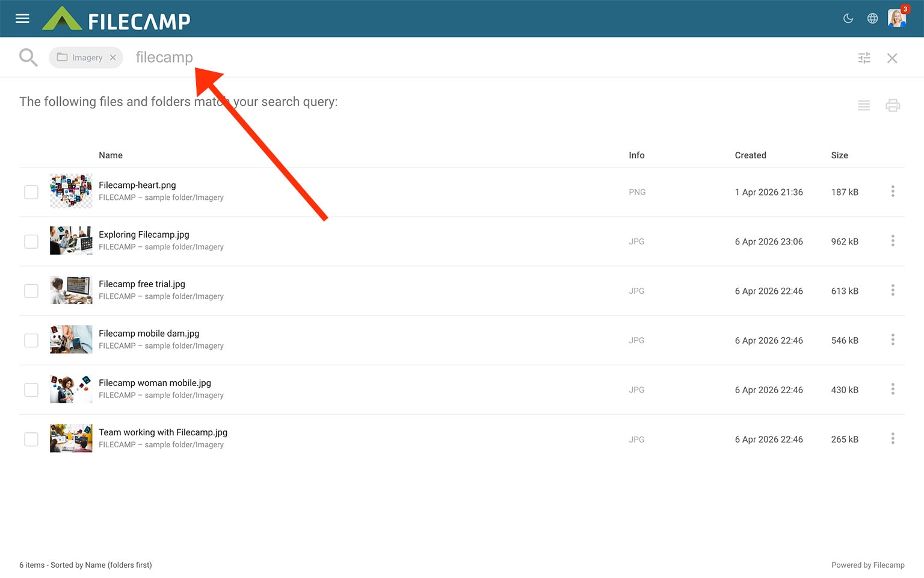Open advanced search filter settings
Screen dimensions: 924x578
click(864, 58)
